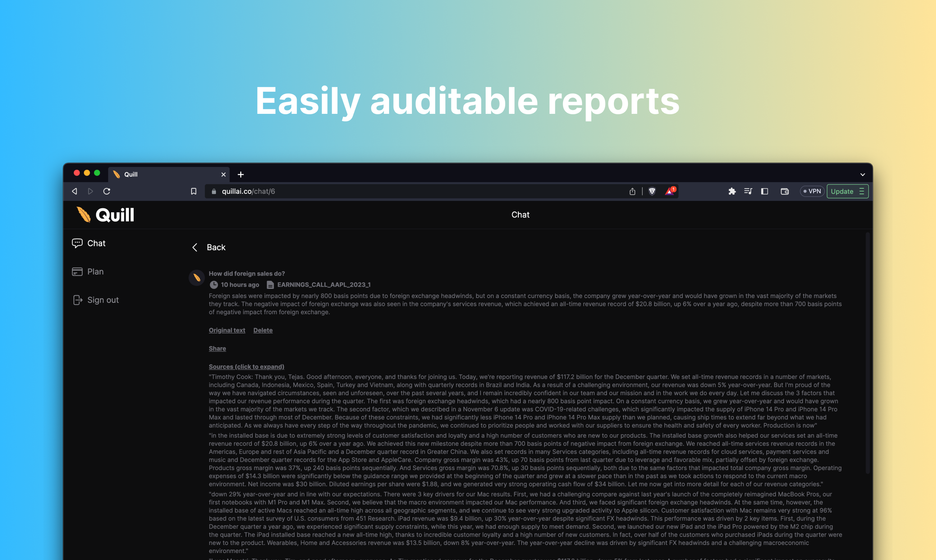Open the media playlist icon in toolbar

click(748, 191)
